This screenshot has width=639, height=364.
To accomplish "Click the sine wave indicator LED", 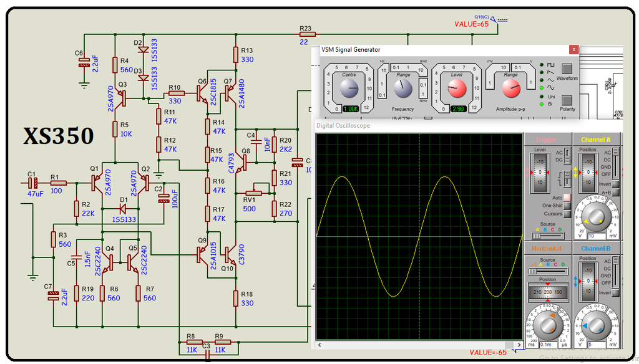I will coord(542,87).
